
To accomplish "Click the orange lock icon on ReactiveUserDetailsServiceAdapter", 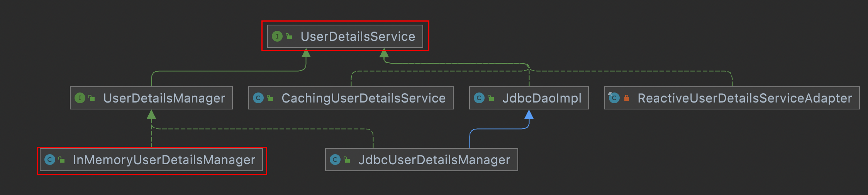I will point(626,98).
